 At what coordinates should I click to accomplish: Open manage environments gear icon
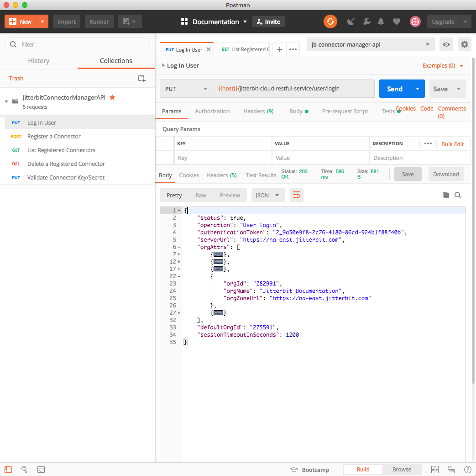point(464,44)
